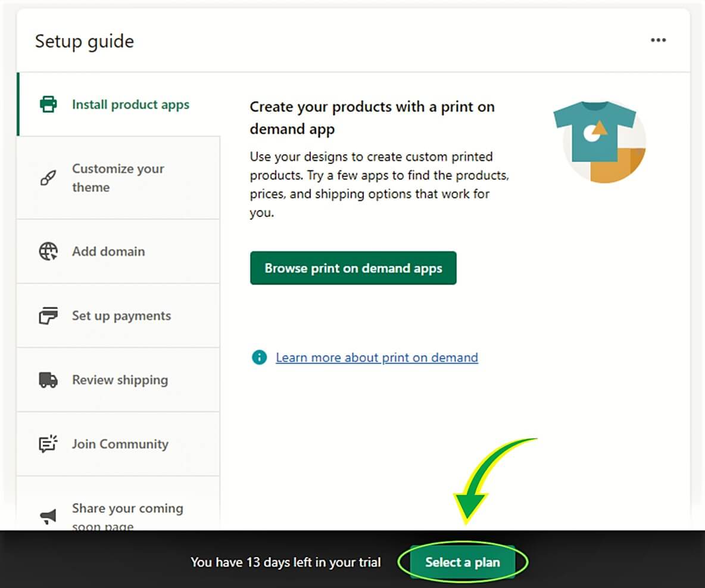The image size is (705, 588).
Task: Click the truck icon for Review shipping
Action: click(48, 379)
